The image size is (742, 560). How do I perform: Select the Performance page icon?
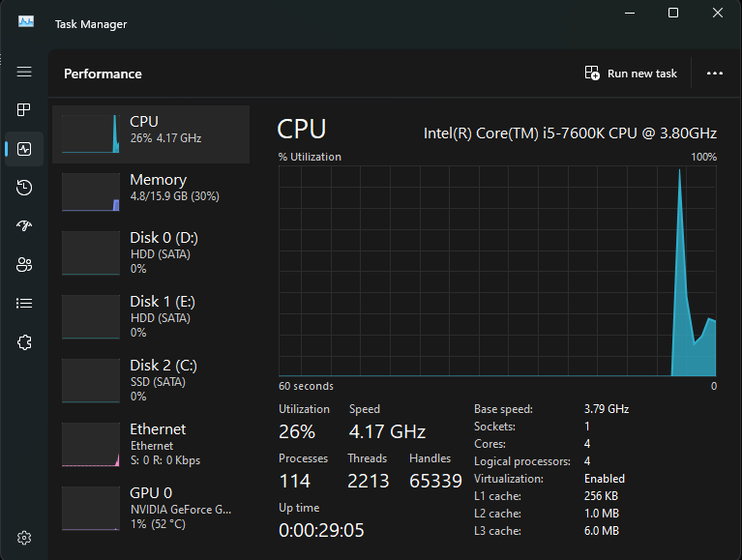click(24, 149)
